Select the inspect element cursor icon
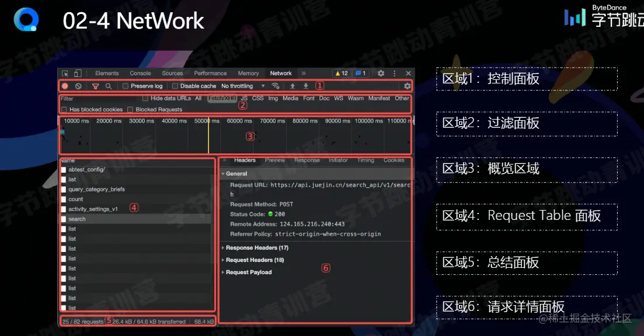Image resolution: width=644 pixels, height=336 pixels. click(x=65, y=73)
